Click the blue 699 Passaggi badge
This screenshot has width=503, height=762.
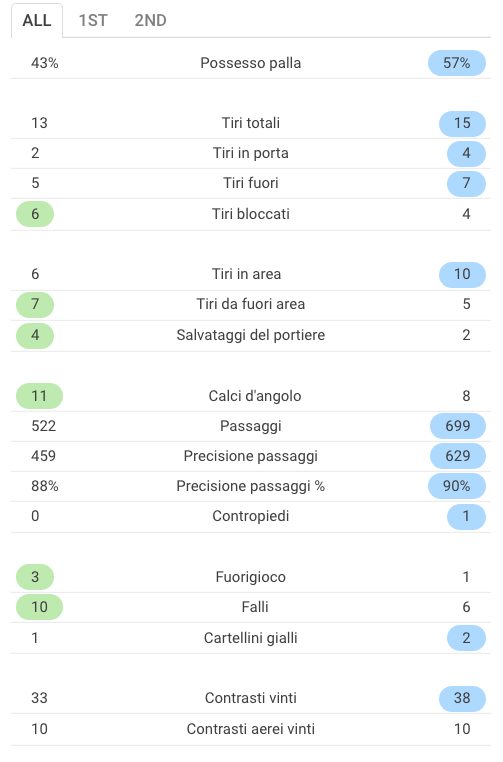click(x=457, y=426)
